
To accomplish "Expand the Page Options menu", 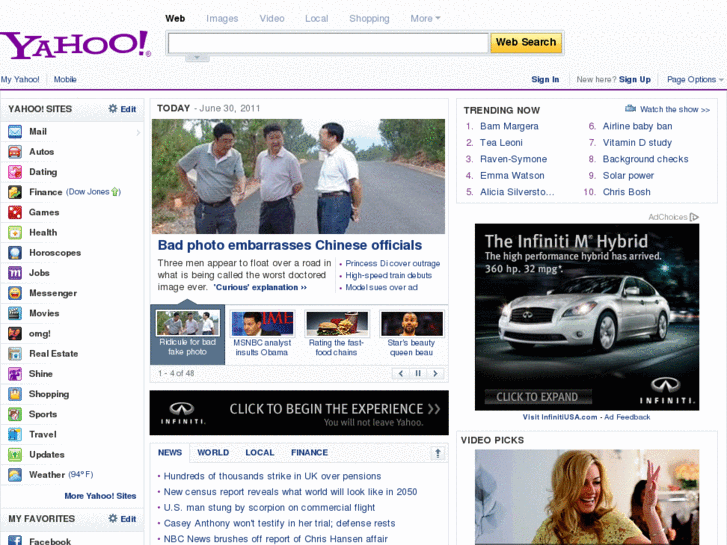I will coord(695,79).
